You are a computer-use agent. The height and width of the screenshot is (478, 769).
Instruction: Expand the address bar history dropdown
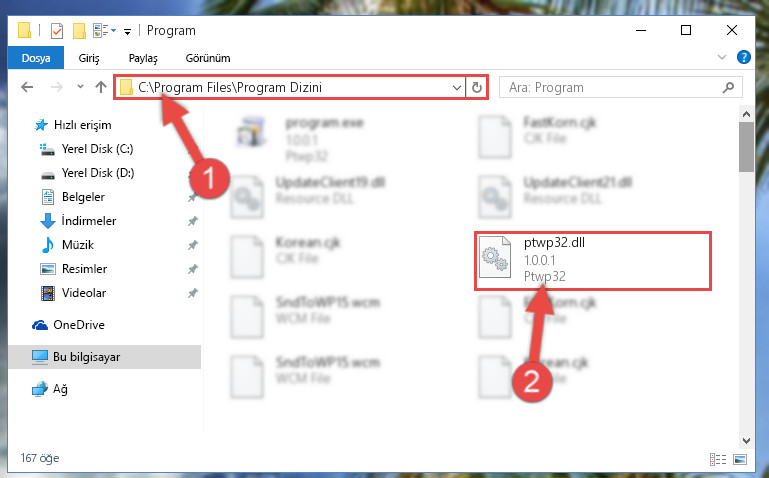tap(457, 88)
